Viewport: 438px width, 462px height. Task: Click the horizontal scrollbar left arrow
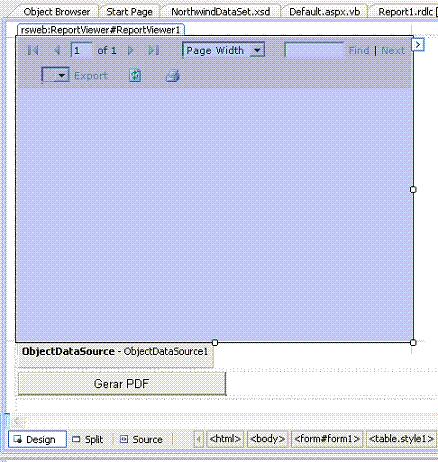18,421
